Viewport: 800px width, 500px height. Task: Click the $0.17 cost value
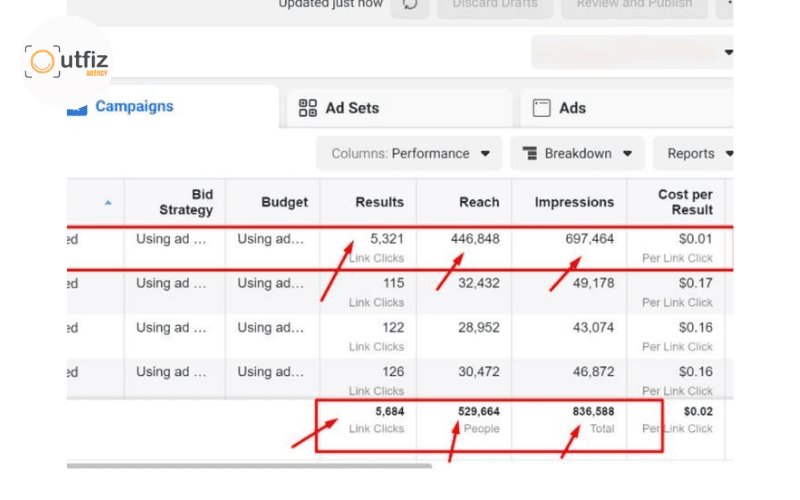(x=695, y=283)
